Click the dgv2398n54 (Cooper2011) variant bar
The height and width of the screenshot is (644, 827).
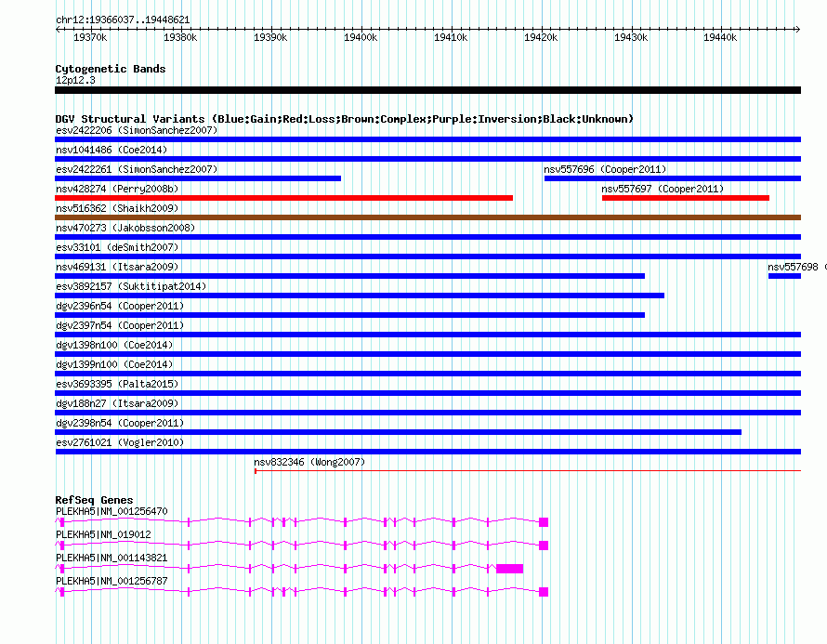point(399,432)
